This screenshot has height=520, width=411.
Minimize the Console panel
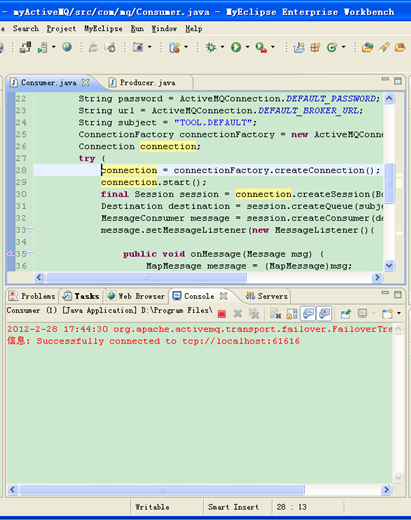click(x=385, y=293)
